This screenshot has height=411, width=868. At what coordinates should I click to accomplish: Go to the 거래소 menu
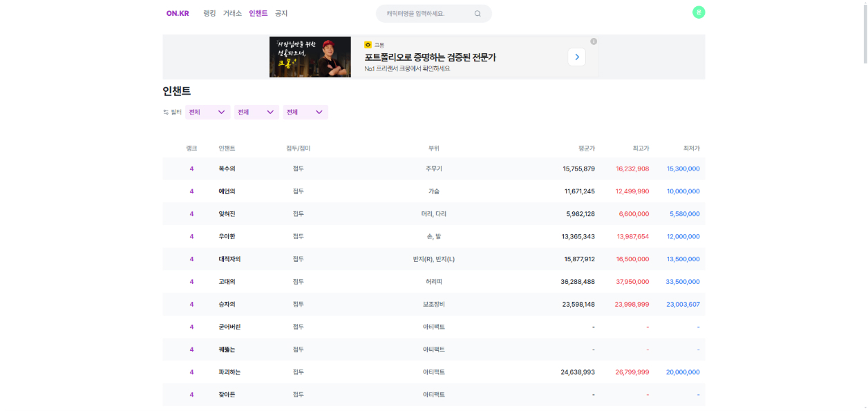point(232,13)
